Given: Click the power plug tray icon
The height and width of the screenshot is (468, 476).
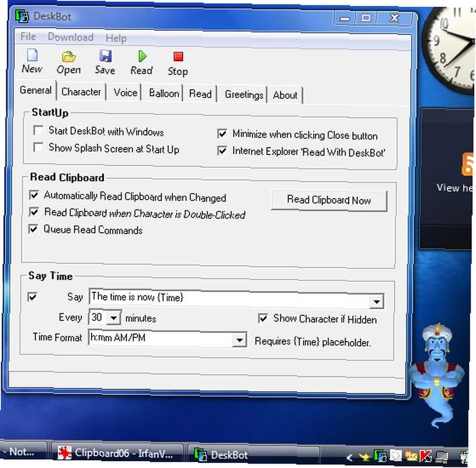Looking at the screenshot, I should point(464,457).
